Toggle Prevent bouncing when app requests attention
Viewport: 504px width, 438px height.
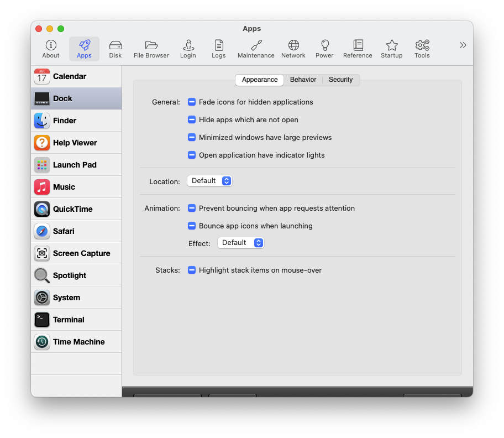tap(192, 208)
